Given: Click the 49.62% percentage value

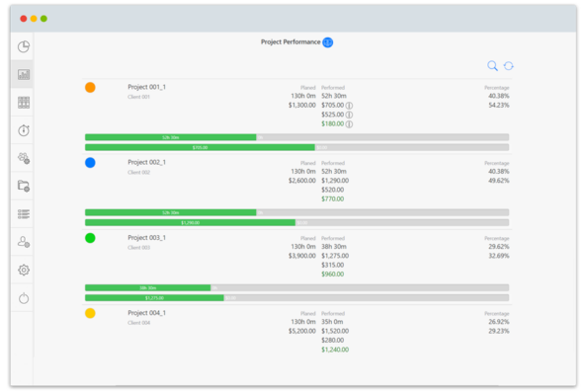Looking at the screenshot, I should [499, 181].
